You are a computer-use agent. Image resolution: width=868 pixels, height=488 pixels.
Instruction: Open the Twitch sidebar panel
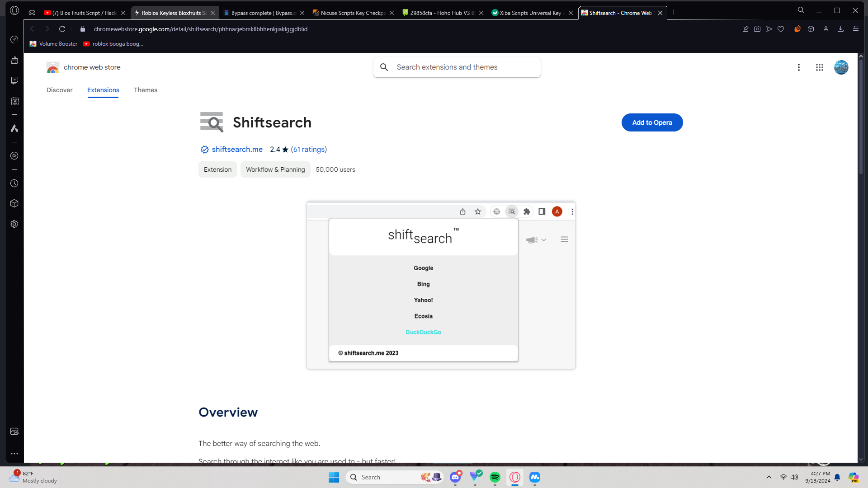coord(14,80)
